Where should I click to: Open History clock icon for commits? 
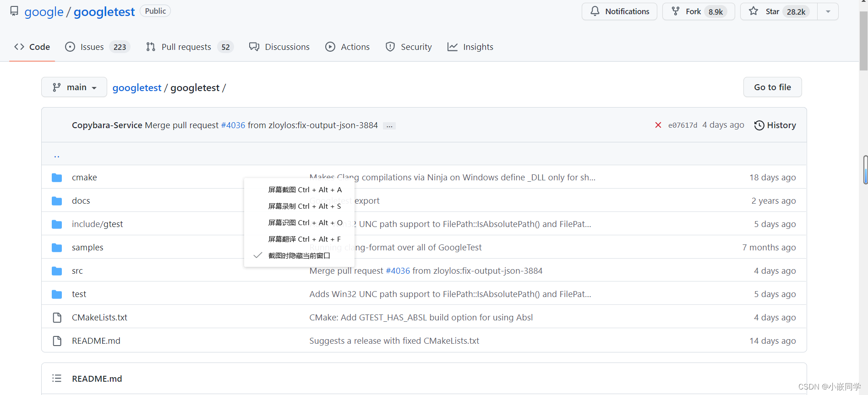pyautogui.click(x=759, y=125)
